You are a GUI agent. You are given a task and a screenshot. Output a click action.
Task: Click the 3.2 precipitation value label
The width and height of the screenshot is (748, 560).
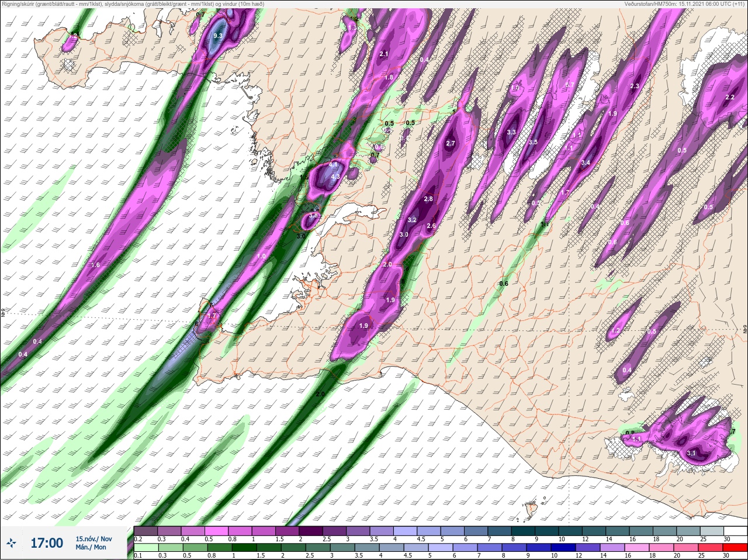tap(412, 220)
